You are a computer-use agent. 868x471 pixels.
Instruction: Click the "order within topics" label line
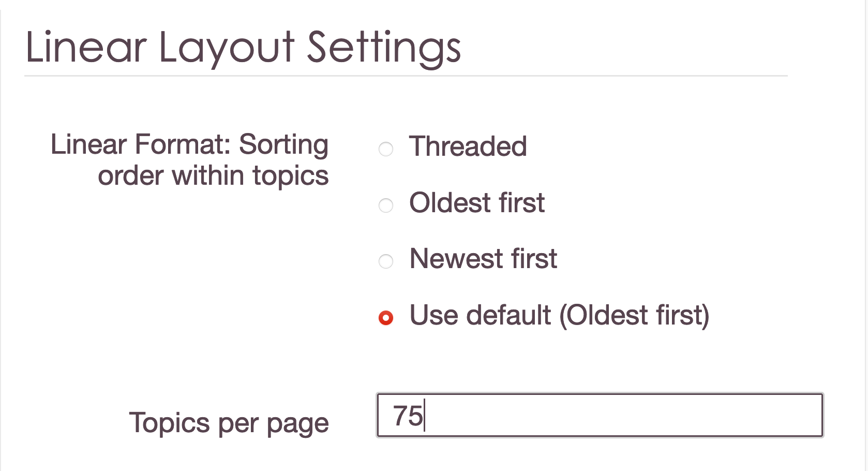[x=213, y=175]
